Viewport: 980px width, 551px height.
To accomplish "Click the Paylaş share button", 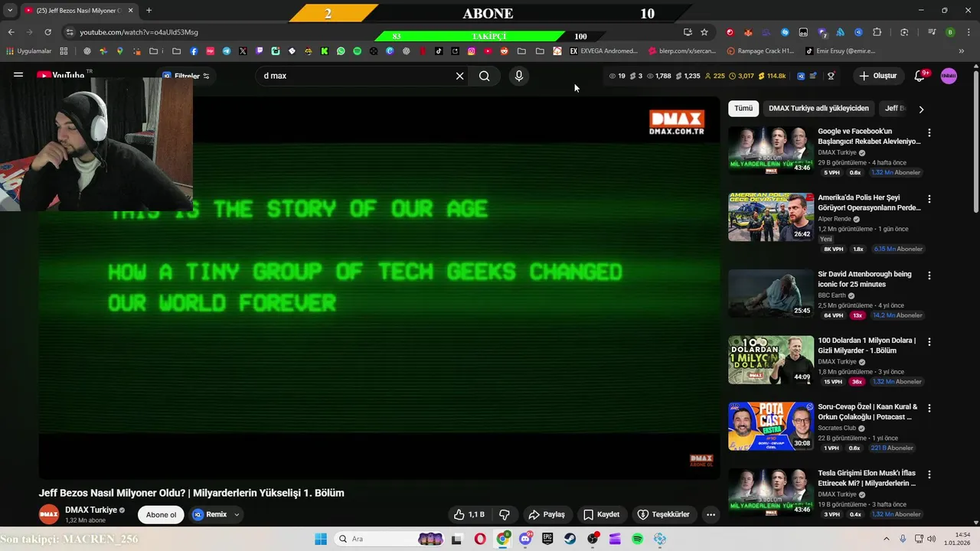I will [x=547, y=514].
